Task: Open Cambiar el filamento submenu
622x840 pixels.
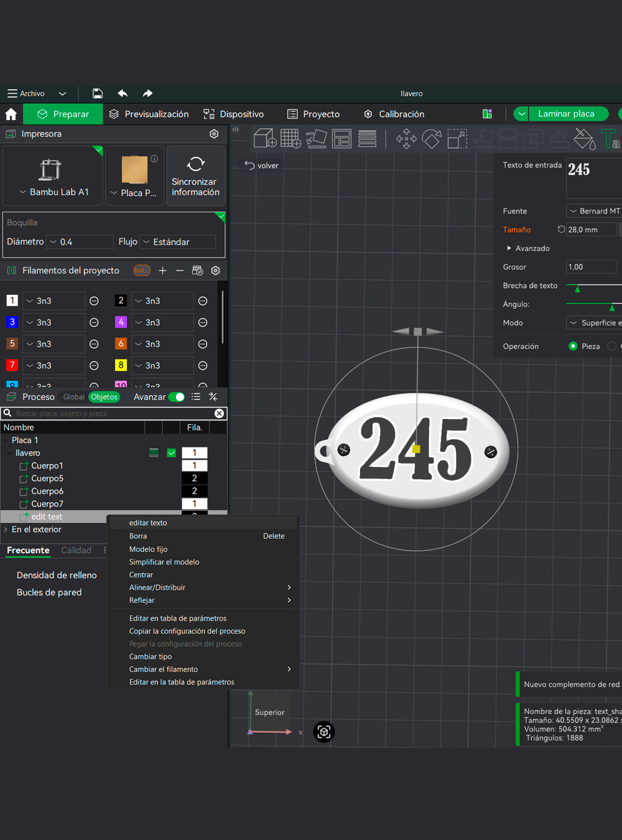Action: 203,670
